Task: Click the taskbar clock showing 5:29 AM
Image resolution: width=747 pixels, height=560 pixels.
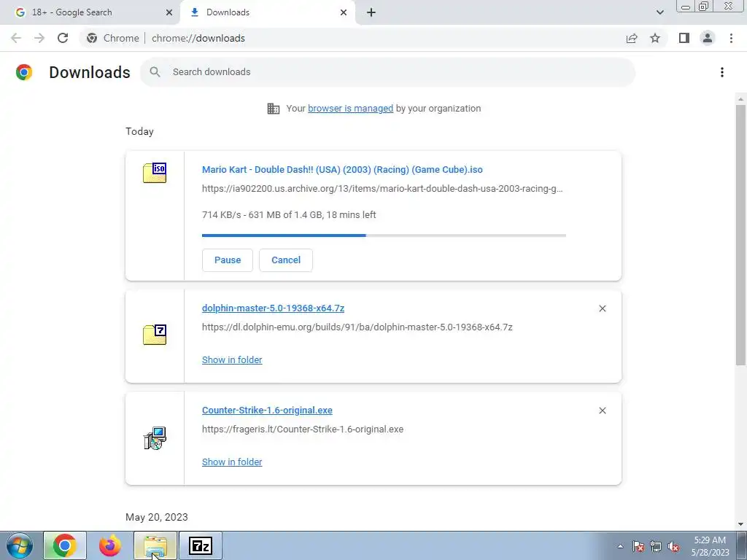Action: (x=710, y=546)
